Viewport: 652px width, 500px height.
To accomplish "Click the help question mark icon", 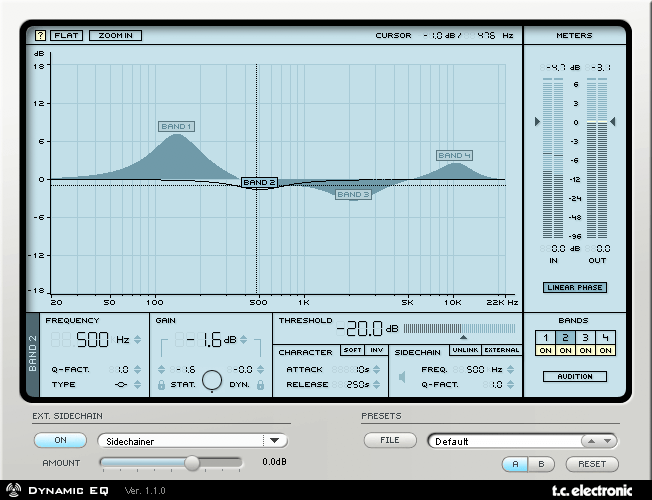I will pos(41,35).
